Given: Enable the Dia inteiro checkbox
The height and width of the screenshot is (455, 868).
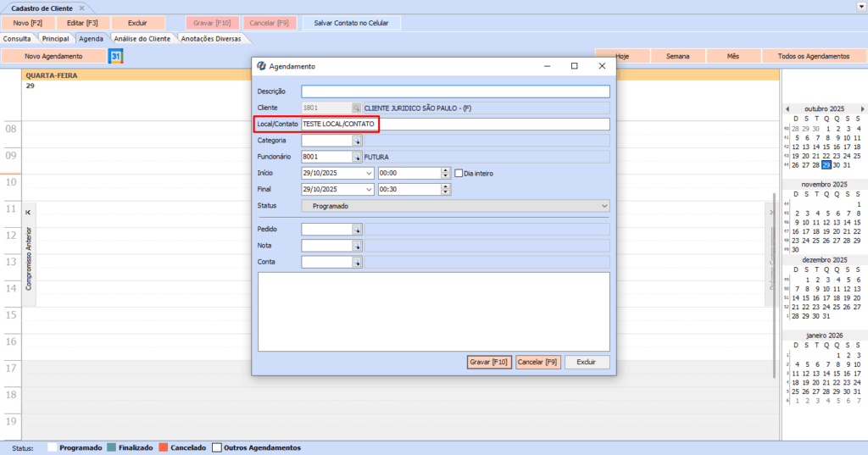Looking at the screenshot, I should (x=459, y=173).
